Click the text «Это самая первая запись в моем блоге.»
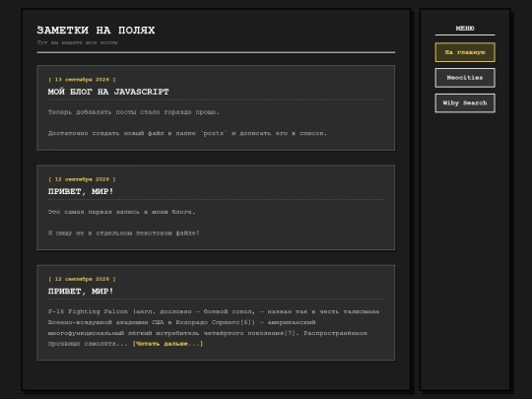The width and height of the screenshot is (532, 399). click(121, 212)
